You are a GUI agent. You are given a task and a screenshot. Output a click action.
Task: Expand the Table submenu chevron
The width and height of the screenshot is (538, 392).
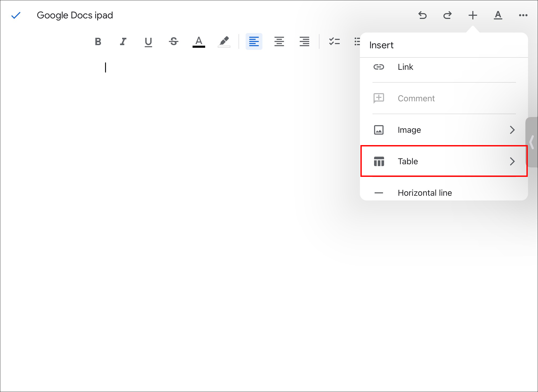[x=512, y=161]
